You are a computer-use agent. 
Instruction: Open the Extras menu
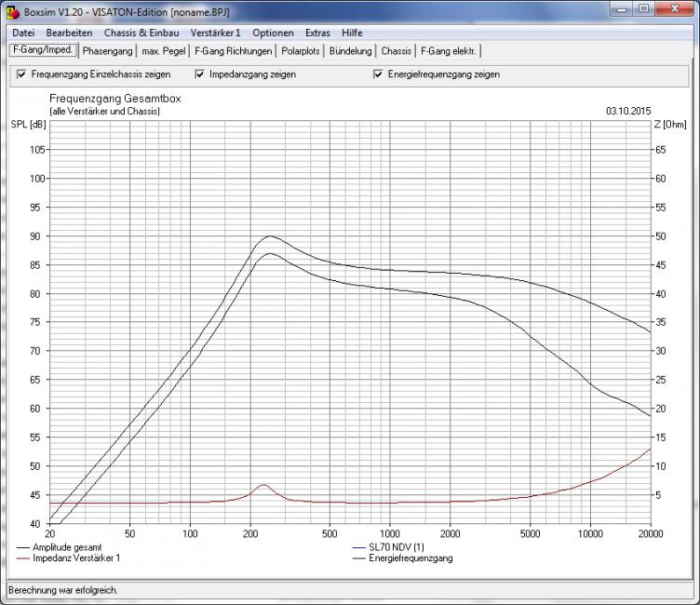click(x=317, y=33)
